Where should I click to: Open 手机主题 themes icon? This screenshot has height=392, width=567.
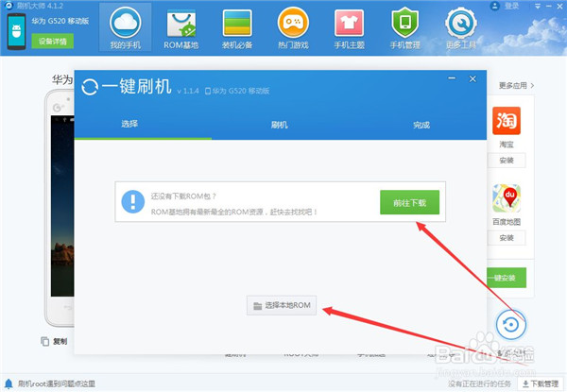point(350,27)
